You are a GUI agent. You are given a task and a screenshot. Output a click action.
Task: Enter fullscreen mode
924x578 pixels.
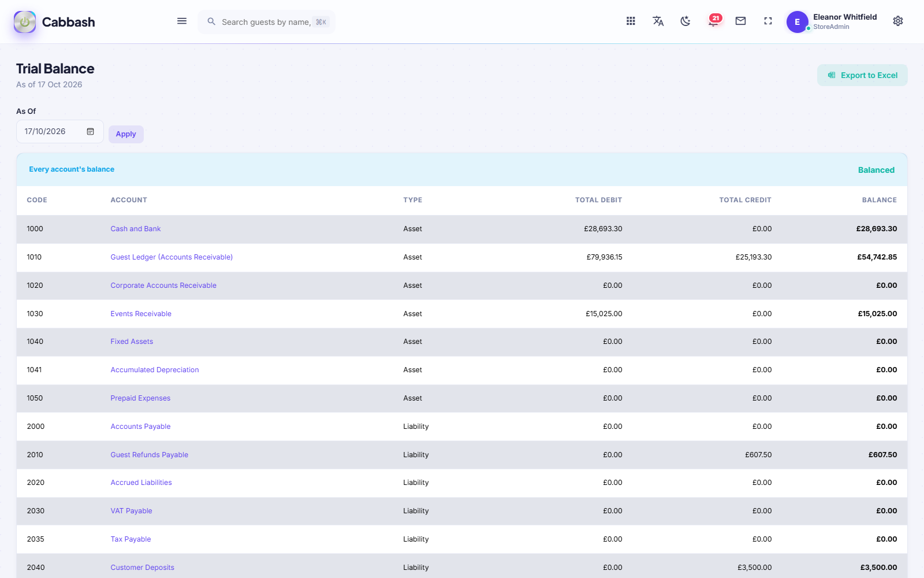[768, 21]
